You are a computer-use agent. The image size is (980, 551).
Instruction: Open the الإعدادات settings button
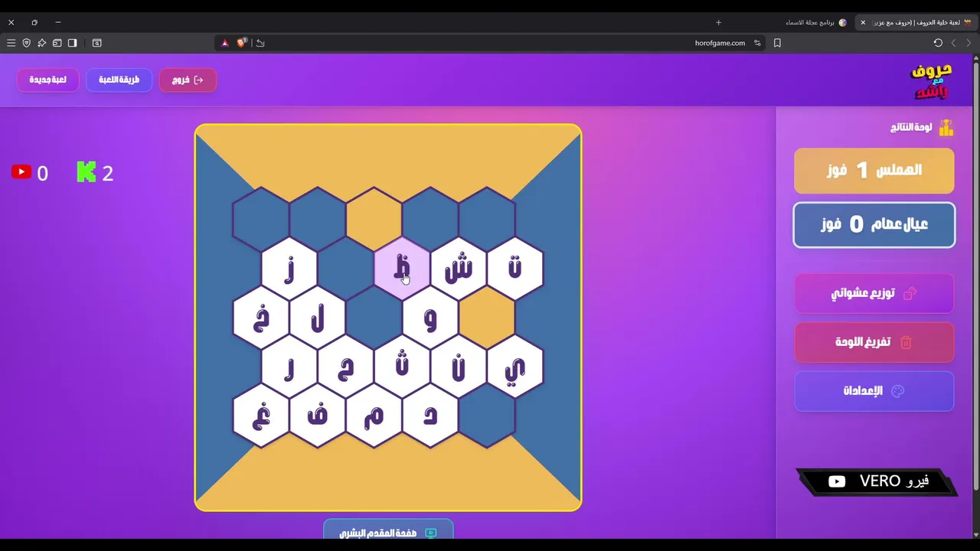(x=874, y=391)
